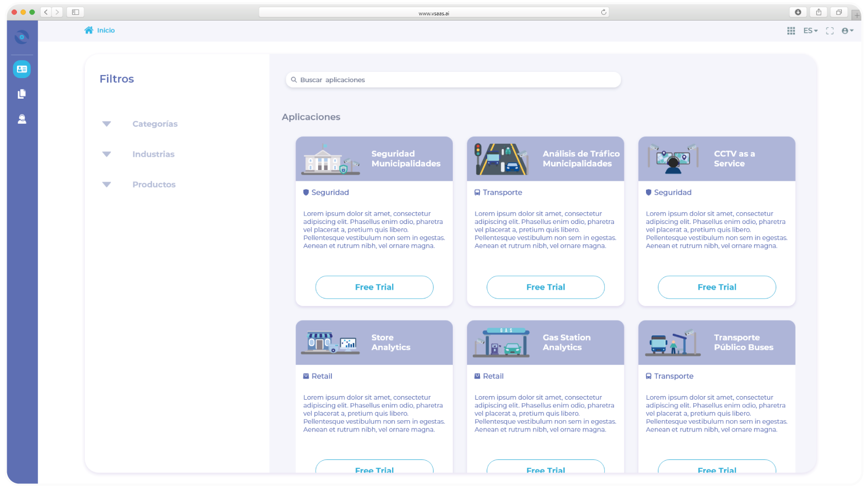This screenshot has width=868, height=488.
Task: Click the Buscar aplicaciones search field
Action: click(453, 80)
